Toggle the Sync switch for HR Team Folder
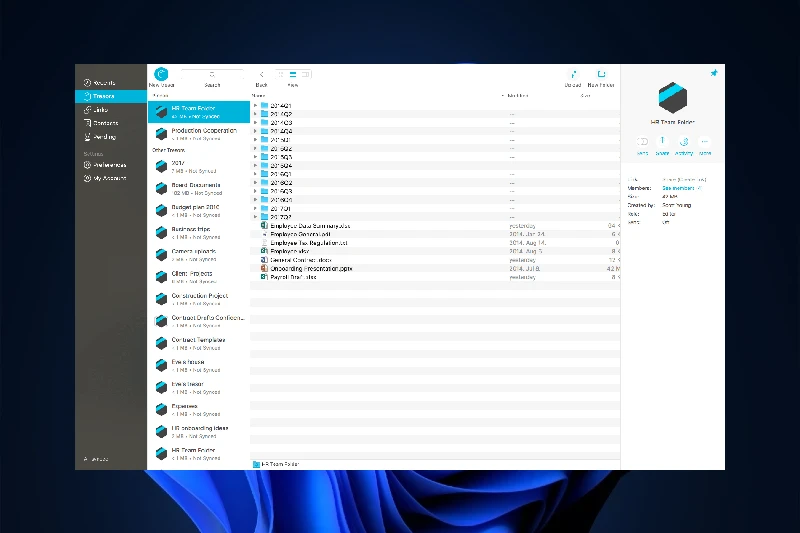Screen dimensions: 800x533 tap(642, 141)
